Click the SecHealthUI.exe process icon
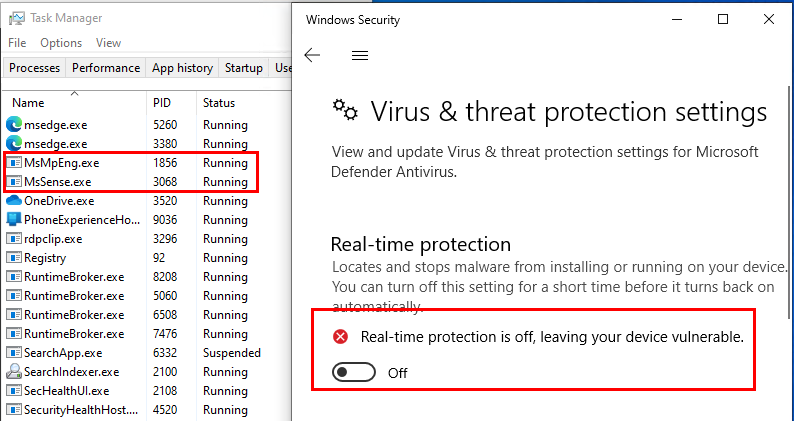Viewport: 794px width, 421px height. click(14, 391)
